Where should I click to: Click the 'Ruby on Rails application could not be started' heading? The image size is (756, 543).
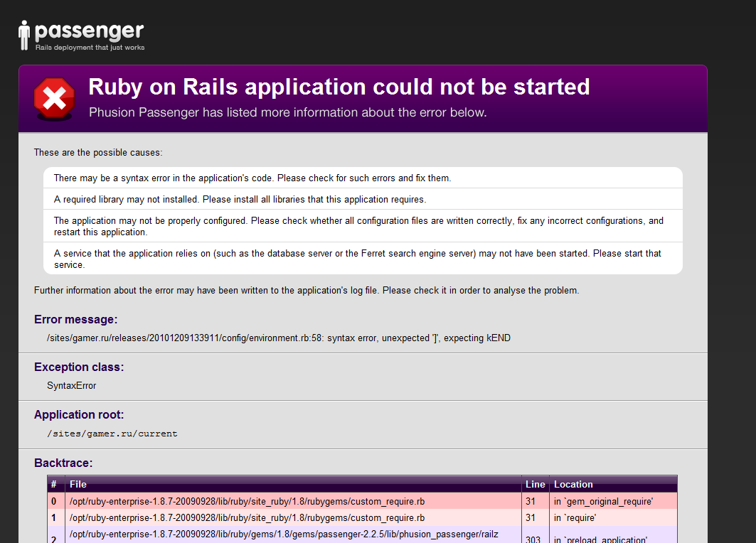(339, 87)
